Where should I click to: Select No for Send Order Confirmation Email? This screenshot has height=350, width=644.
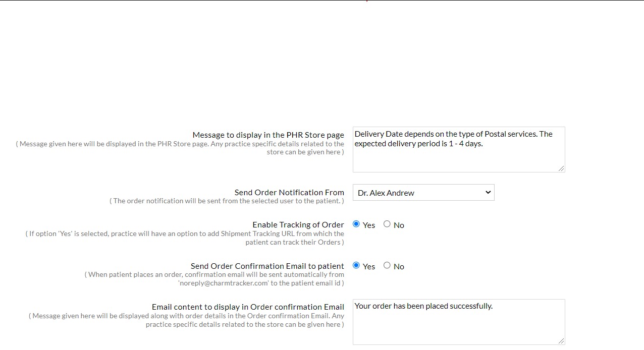click(387, 265)
